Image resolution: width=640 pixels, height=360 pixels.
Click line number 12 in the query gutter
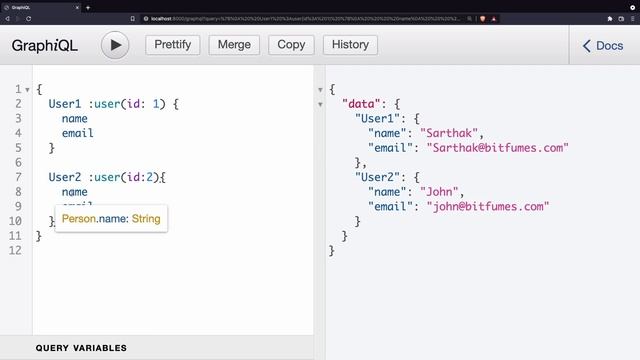pyautogui.click(x=15, y=250)
